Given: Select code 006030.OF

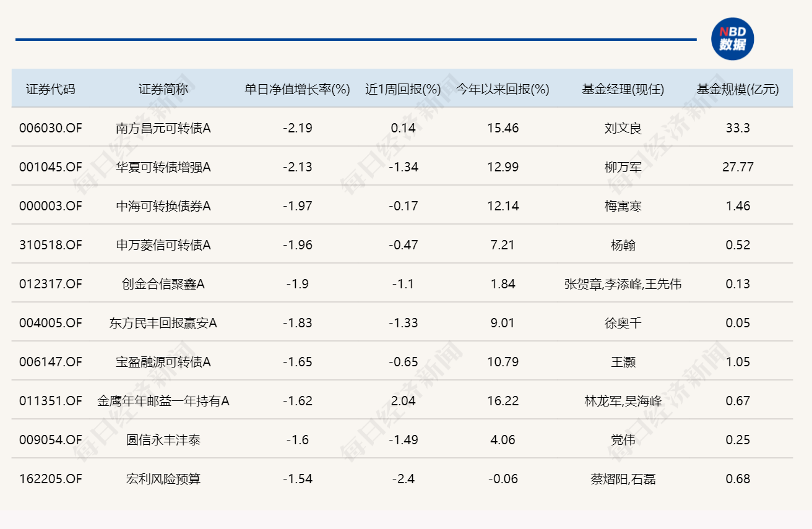Looking at the screenshot, I should click(x=52, y=128).
